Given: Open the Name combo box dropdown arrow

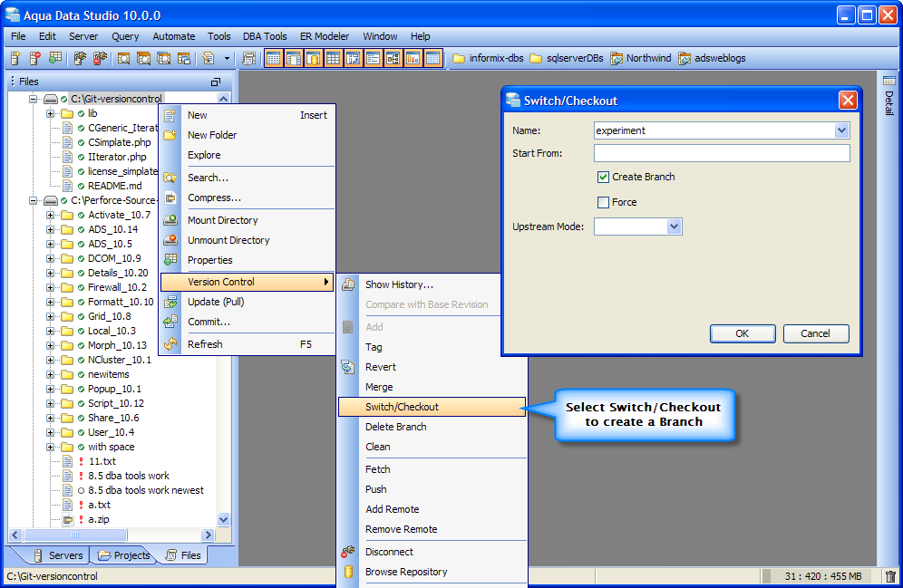Looking at the screenshot, I should [841, 130].
